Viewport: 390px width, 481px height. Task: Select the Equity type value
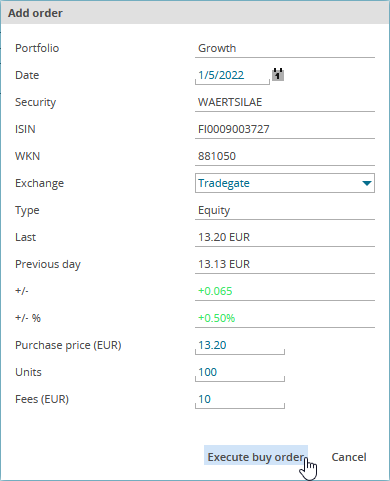pyautogui.click(x=214, y=210)
